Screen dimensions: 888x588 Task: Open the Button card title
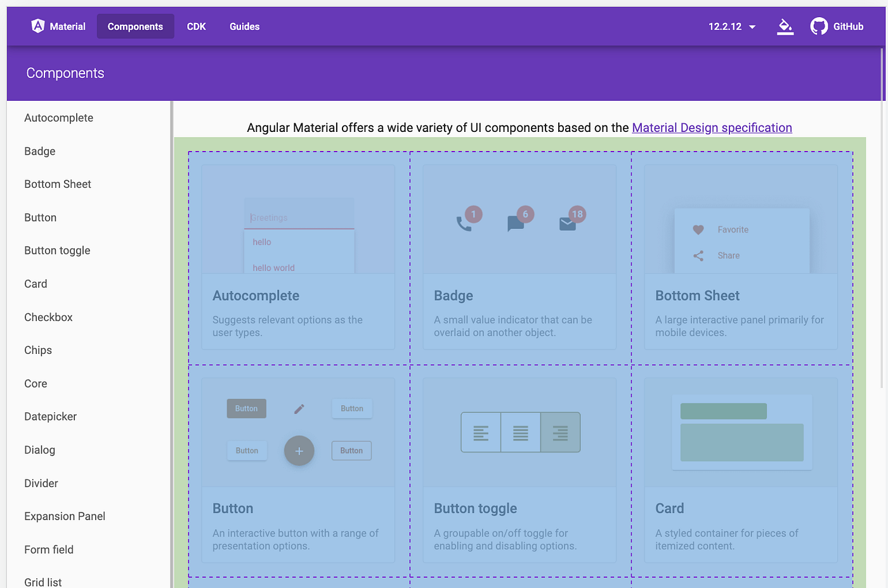(x=233, y=509)
